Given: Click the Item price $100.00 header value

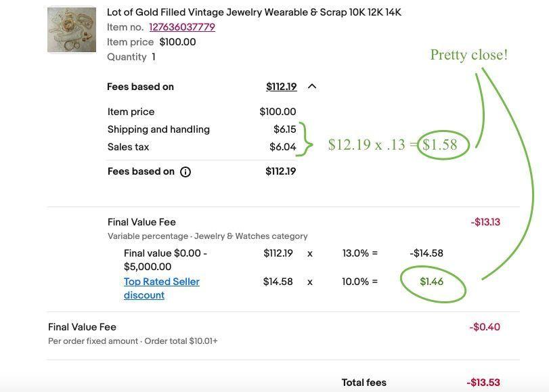Looking at the screenshot, I should pos(177,42).
